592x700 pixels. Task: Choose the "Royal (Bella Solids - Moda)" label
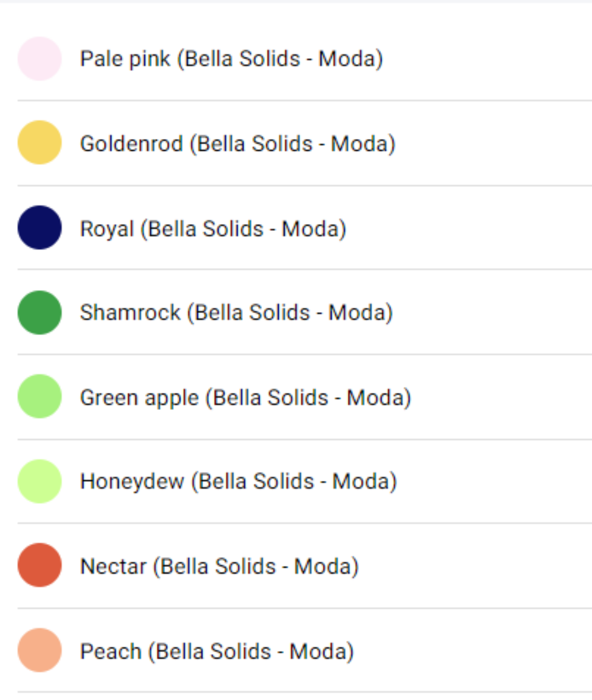pyautogui.click(x=213, y=229)
